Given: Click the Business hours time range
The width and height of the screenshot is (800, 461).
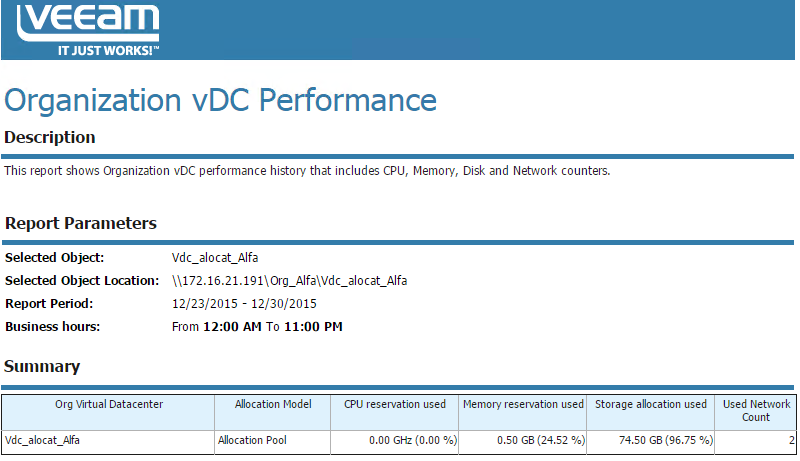Looking at the screenshot, I should click(257, 327).
